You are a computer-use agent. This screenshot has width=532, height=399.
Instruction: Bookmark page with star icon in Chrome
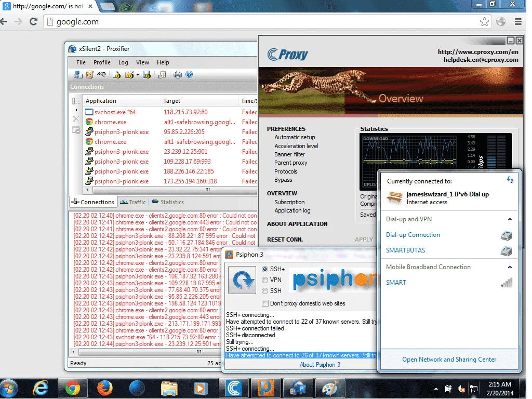pos(484,22)
